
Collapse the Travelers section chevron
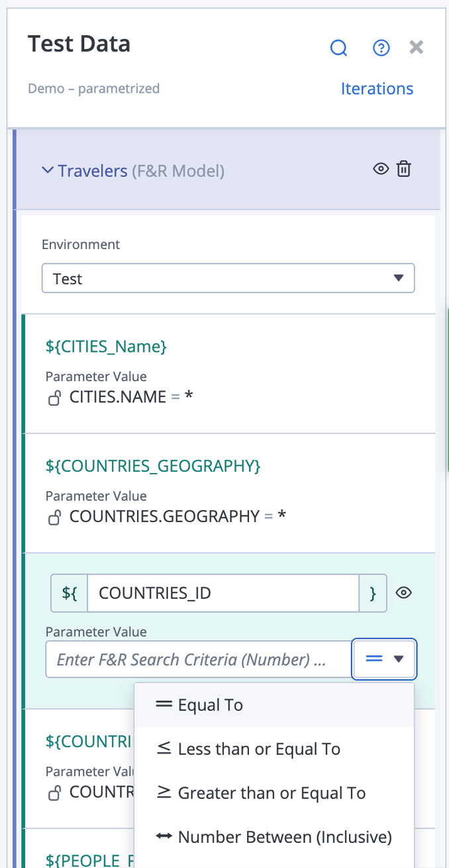click(47, 170)
